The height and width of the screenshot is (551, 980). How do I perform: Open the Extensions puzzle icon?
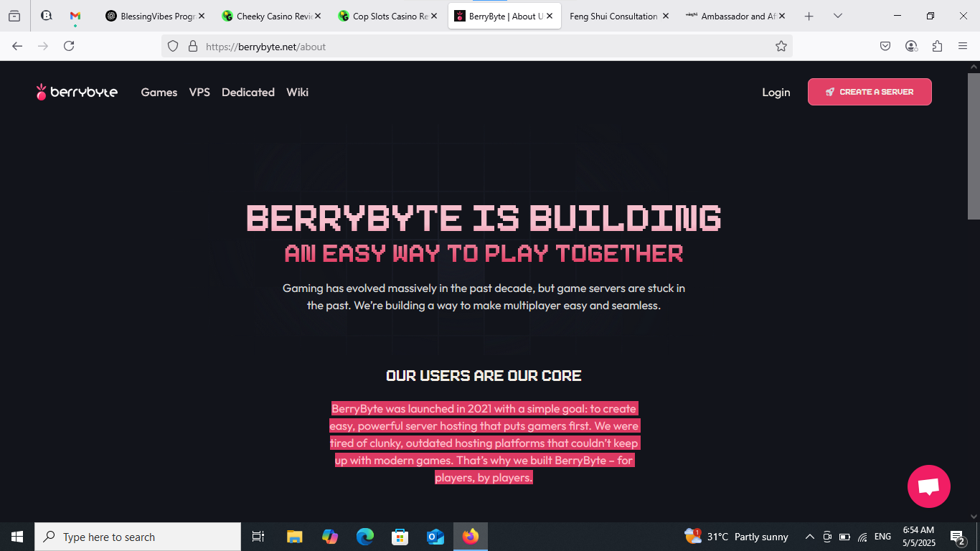937,46
